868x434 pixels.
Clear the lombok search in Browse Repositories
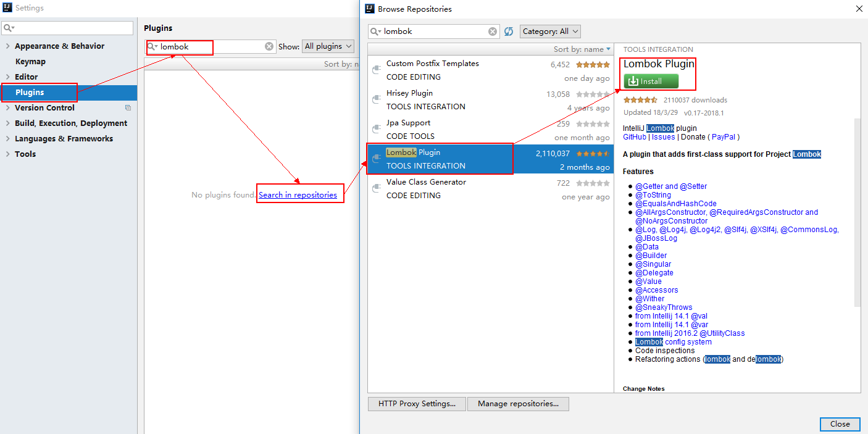pyautogui.click(x=493, y=31)
